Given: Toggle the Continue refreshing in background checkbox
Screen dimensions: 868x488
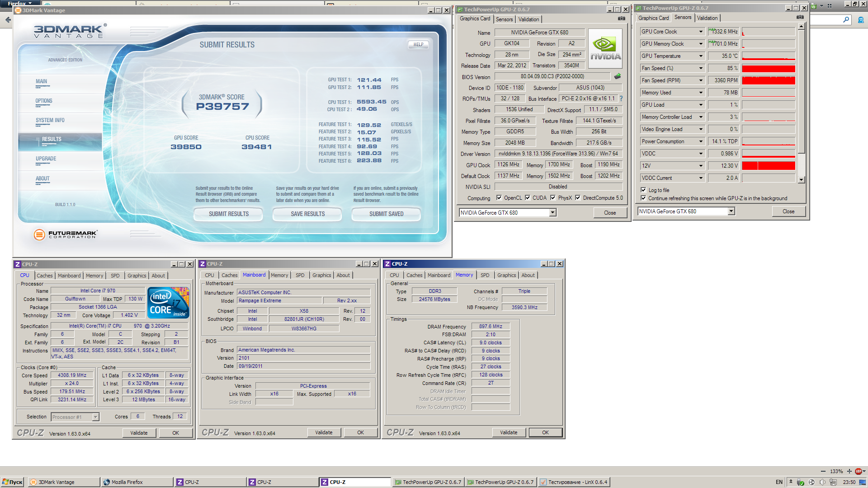Looking at the screenshot, I should pos(643,198).
